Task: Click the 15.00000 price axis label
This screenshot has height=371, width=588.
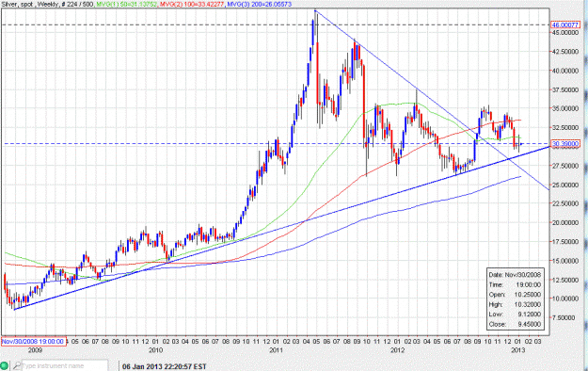Action: tap(565, 261)
